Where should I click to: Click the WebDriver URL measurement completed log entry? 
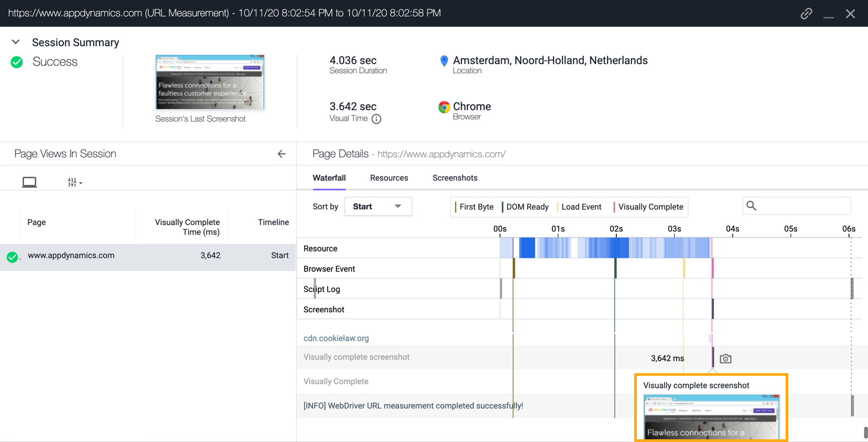pyautogui.click(x=413, y=406)
